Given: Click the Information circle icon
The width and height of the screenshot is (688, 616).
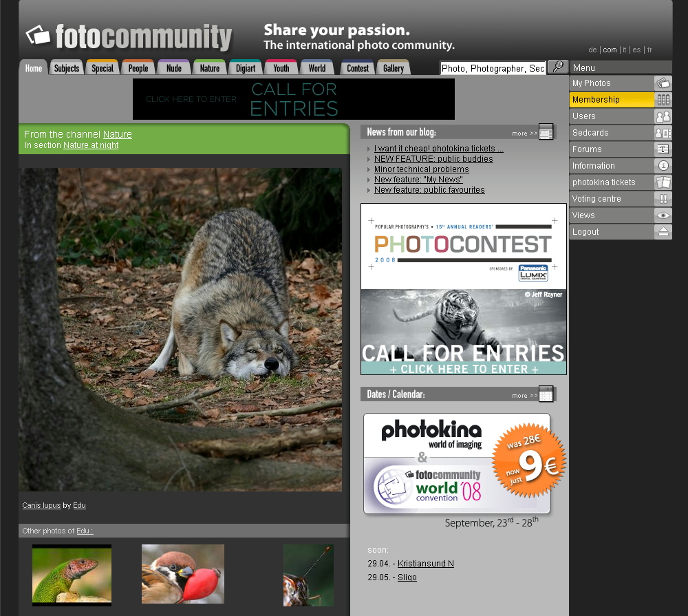Looking at the screenshot, I should (x=663, y=165).
